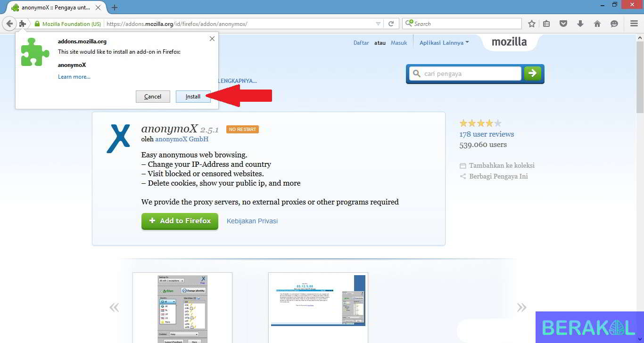Open anonymoX GmbH author link

(182, 139)
